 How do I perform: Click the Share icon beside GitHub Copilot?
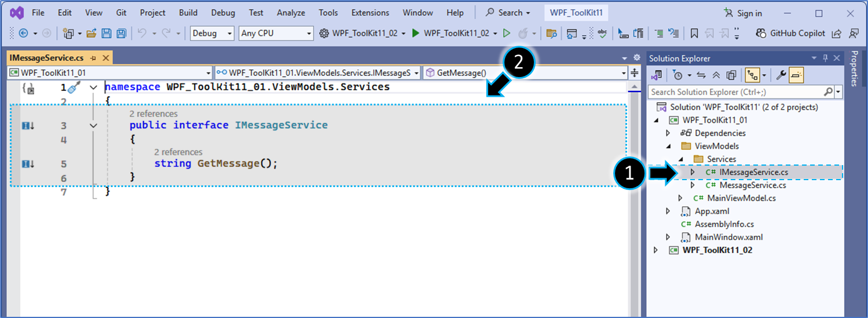[837, 34]
